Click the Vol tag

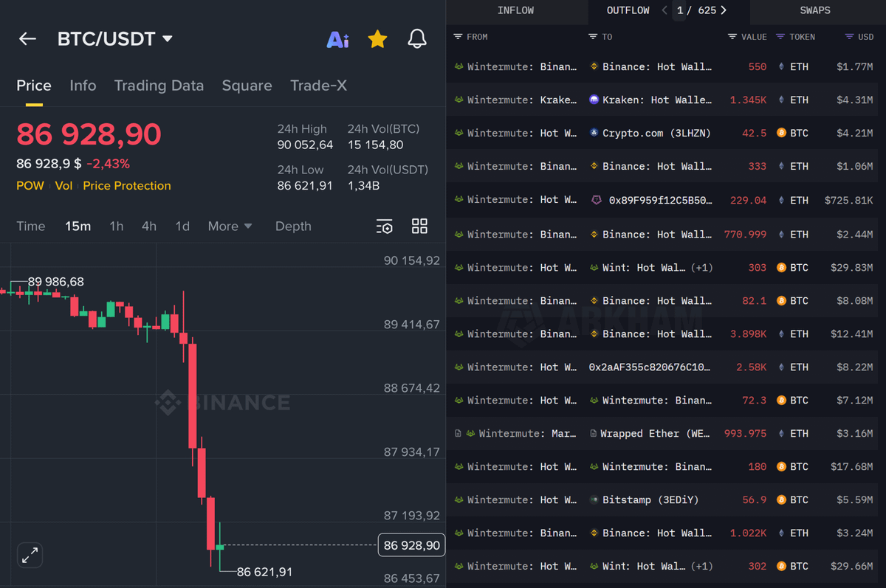(63, 186)
